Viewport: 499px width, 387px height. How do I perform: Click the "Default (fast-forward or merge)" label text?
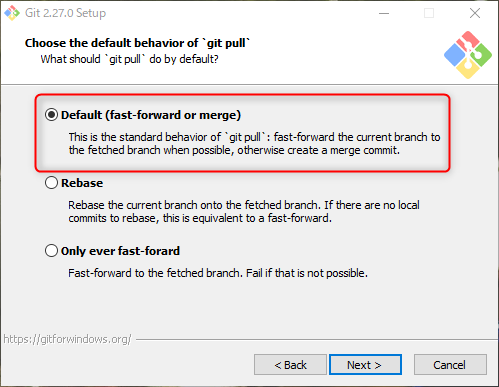(151, 115)
